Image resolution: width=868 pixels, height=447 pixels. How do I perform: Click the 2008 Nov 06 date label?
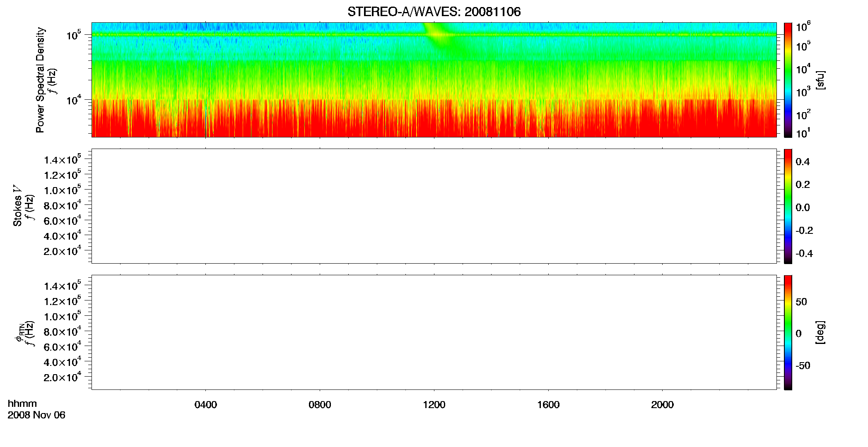pos(36,415)
